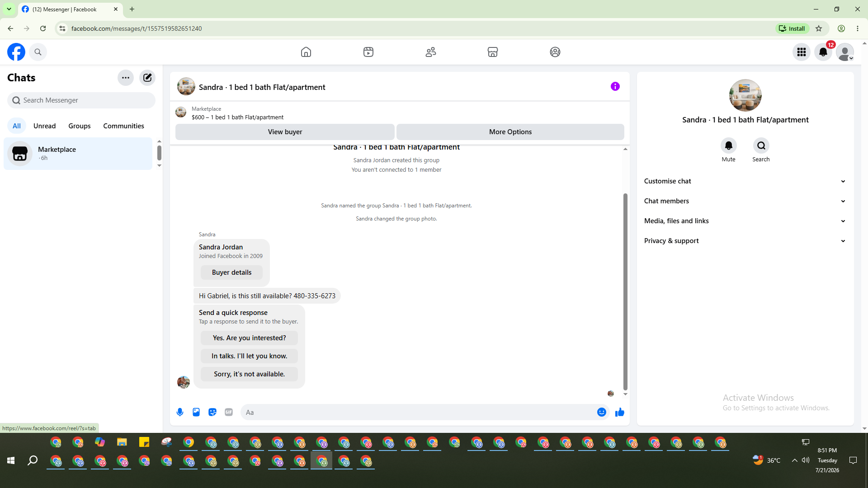Image resolution: width=868 pixels, height=488 pixels.
Task: Click the chat list scrollbar thumb
Action: click(159, 153)
